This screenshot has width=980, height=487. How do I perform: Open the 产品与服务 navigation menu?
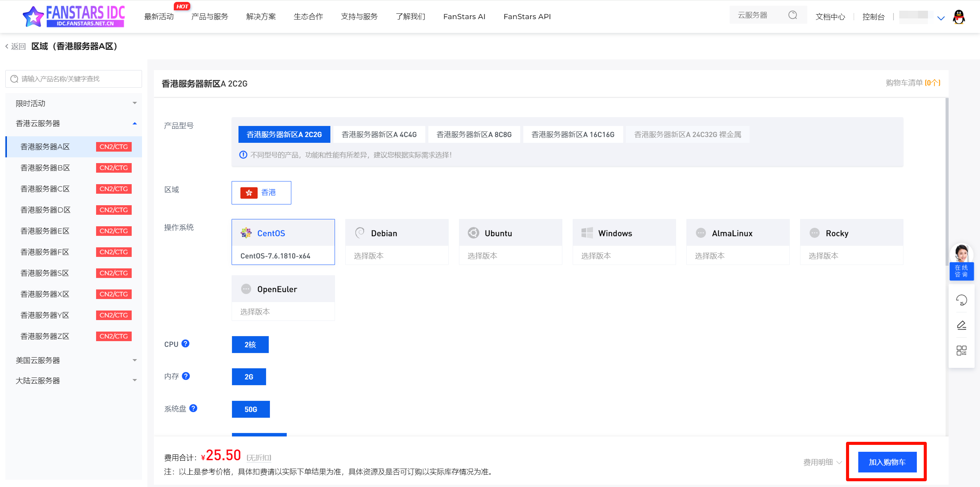click(210, 16)
